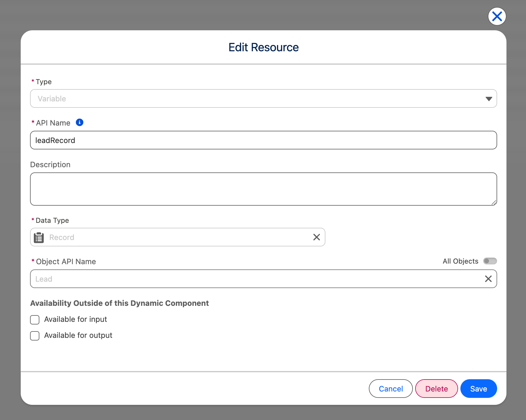Expand the Type dropdown arrow
This screenshot has height=420, width=526.
(x=489, y=99)
